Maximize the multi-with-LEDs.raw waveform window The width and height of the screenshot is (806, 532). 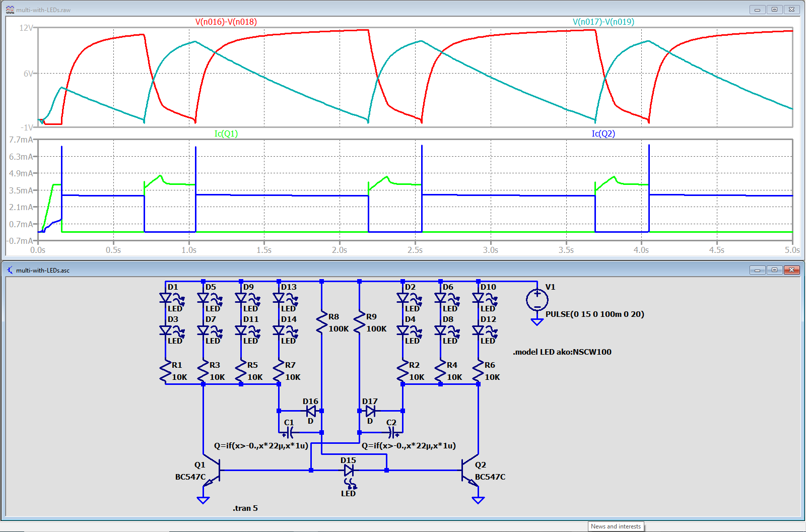pos(774,9)
